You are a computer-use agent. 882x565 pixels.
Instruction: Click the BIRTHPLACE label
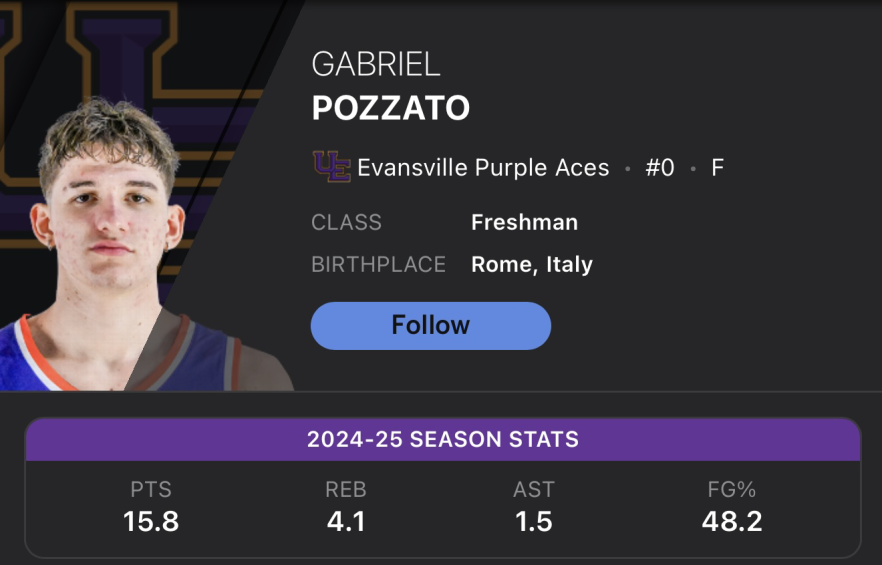379,264
